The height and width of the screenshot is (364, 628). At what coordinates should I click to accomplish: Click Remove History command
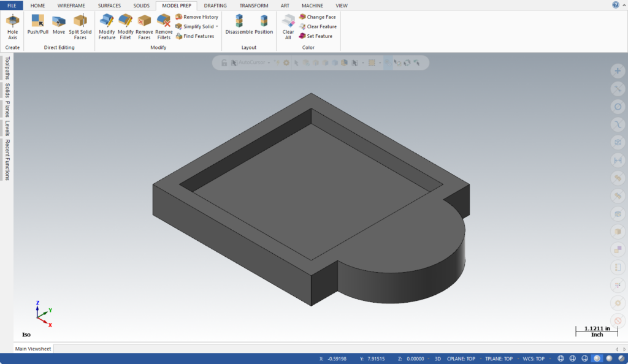197,17
